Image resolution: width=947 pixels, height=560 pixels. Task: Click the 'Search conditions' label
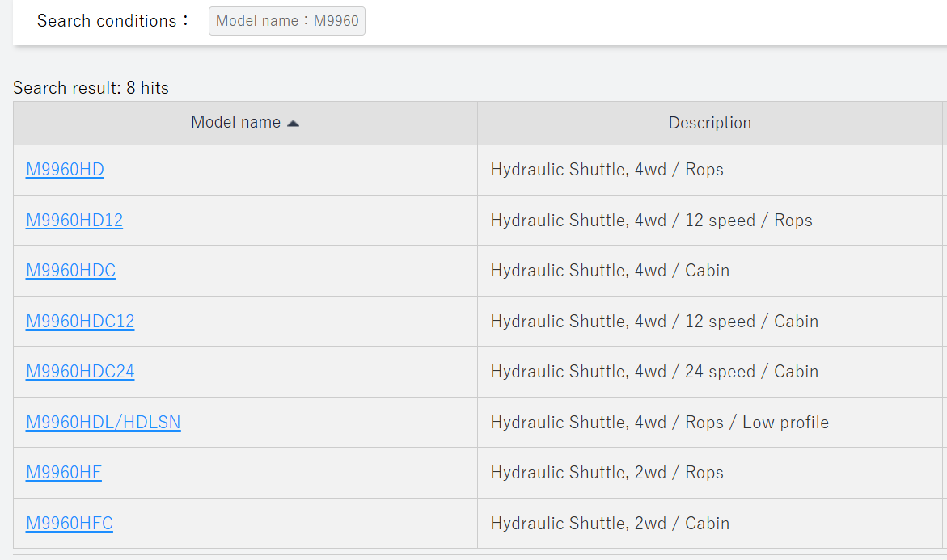[x=112, y=21]
